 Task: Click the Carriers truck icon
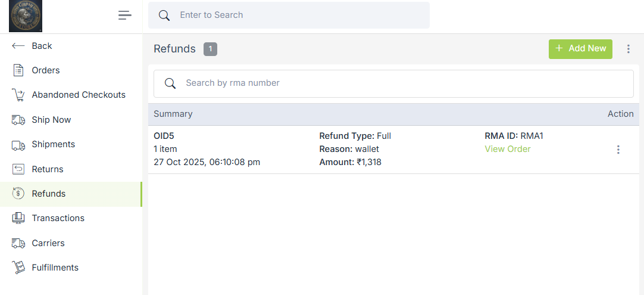(x=18, y=243)
